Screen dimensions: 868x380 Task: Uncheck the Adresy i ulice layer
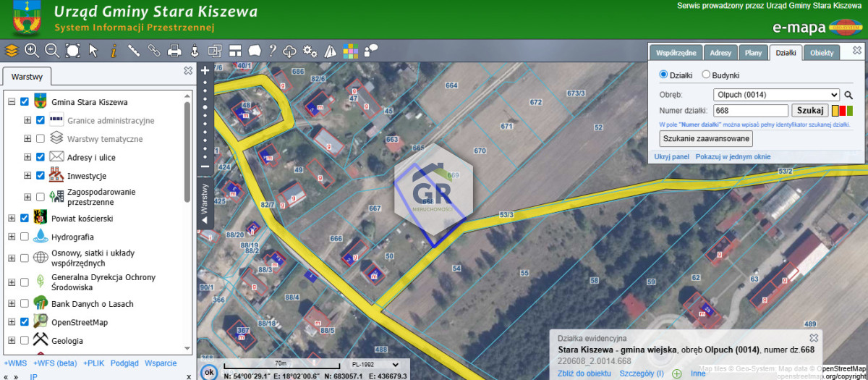[x=41, y=157]
